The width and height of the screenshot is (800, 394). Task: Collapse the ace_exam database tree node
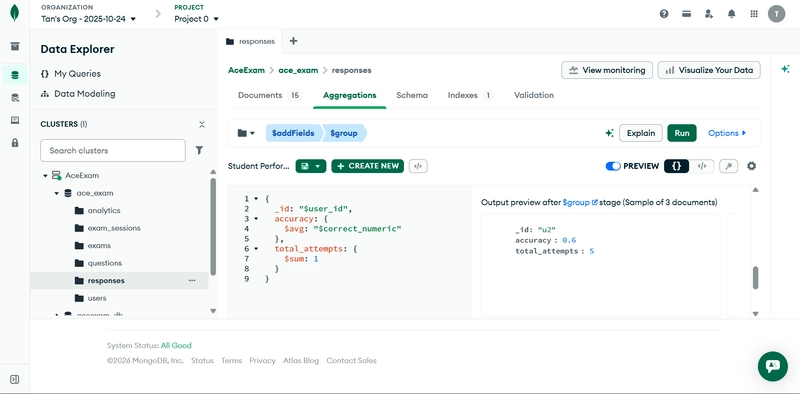(x=57, y=193)
